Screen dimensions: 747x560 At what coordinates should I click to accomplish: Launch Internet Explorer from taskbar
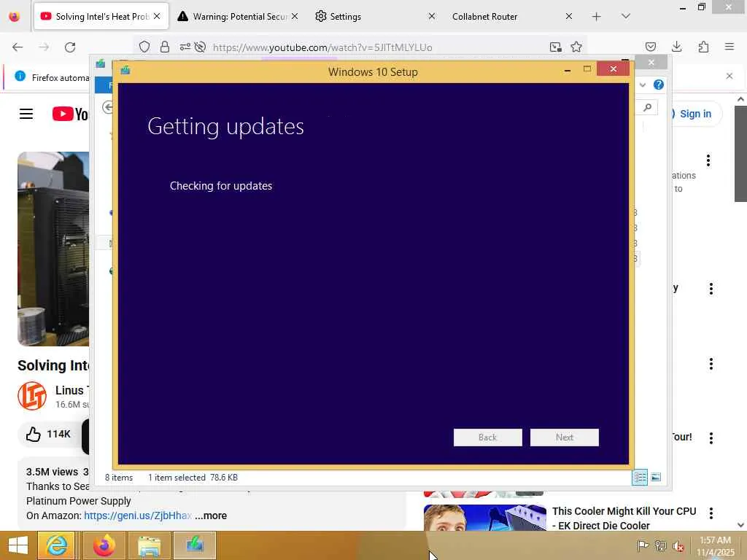point(56,545)
